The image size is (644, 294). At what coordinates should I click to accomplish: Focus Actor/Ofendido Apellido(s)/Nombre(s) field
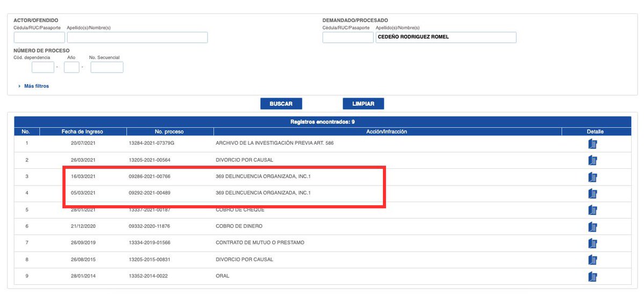click(x=137, y=38)
